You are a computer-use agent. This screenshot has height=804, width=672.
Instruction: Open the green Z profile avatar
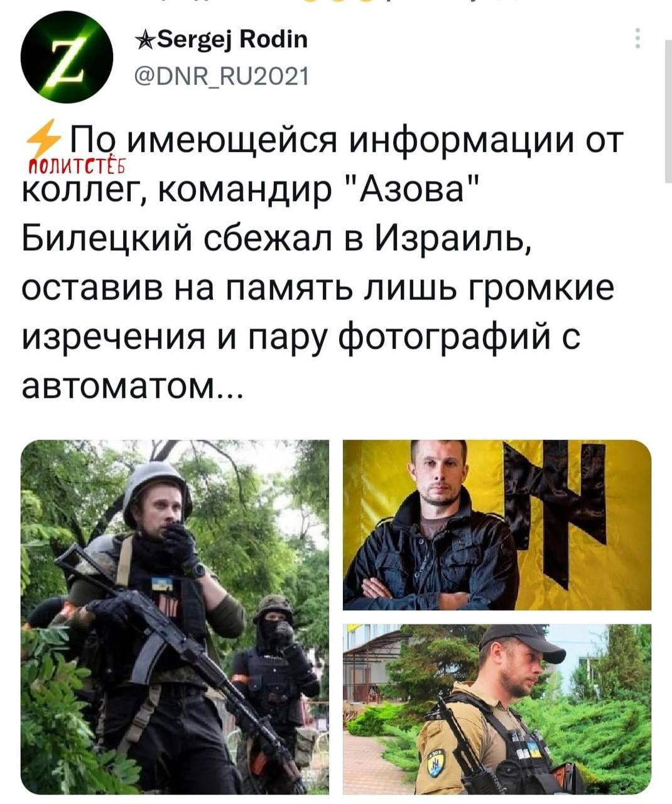tap(67, 57)
